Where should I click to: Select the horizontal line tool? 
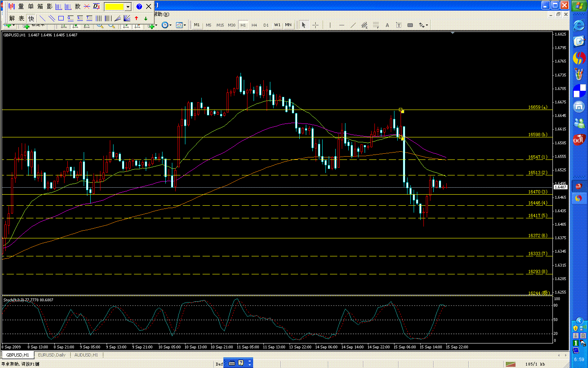tap(341, 25)
